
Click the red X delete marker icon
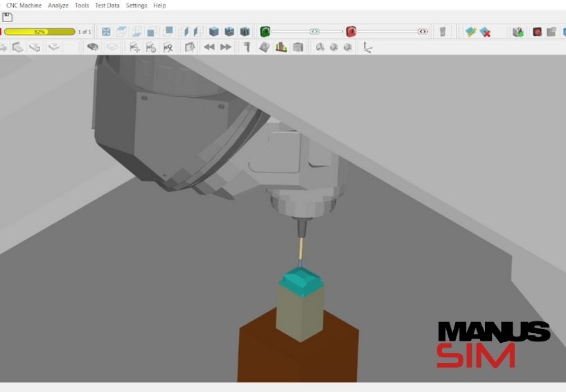[486, 32]
